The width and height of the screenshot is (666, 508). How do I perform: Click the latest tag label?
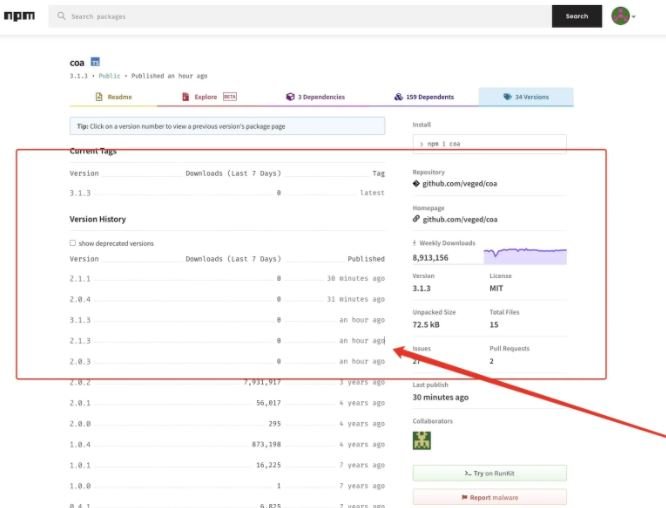point(372,193)
